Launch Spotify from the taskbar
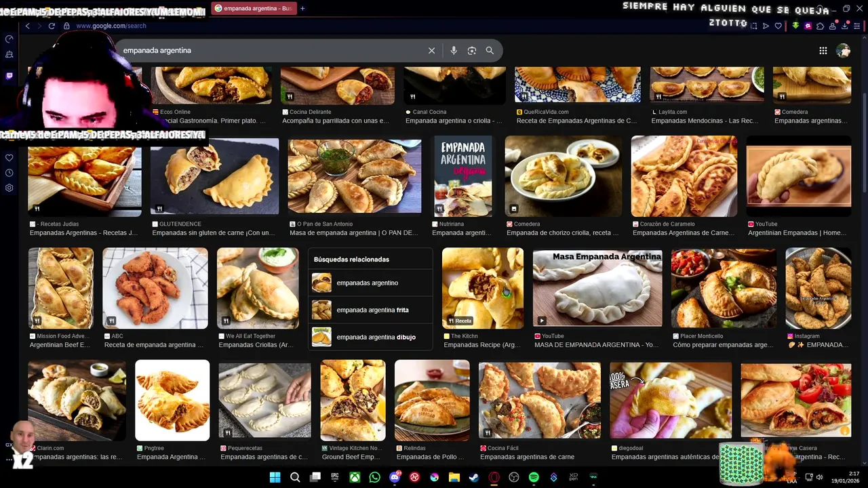This screenshot has width=868, height=488. click(x=534, y=477)
